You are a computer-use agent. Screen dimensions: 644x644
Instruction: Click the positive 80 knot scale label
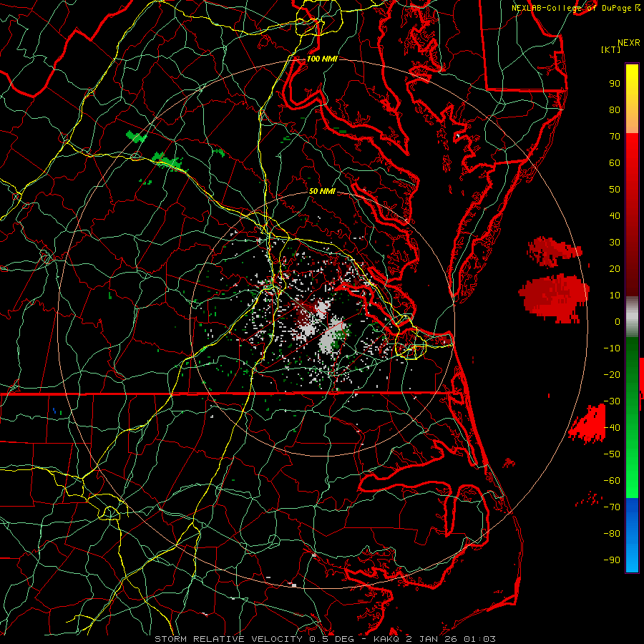(x=615, y=109)
